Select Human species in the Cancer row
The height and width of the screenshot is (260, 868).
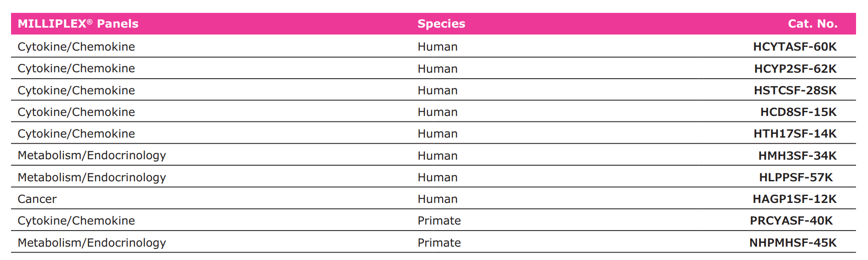pyautogui.click(x=437, y=199)
